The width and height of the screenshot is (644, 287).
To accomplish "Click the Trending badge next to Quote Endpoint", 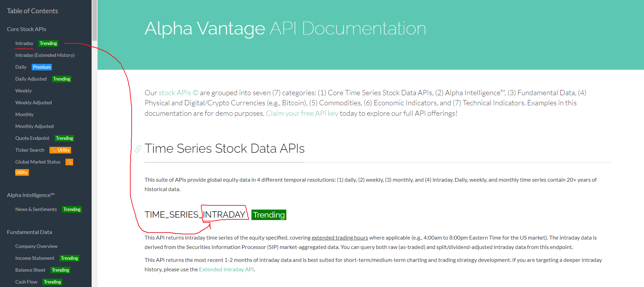I will click(x=64, y=138).
